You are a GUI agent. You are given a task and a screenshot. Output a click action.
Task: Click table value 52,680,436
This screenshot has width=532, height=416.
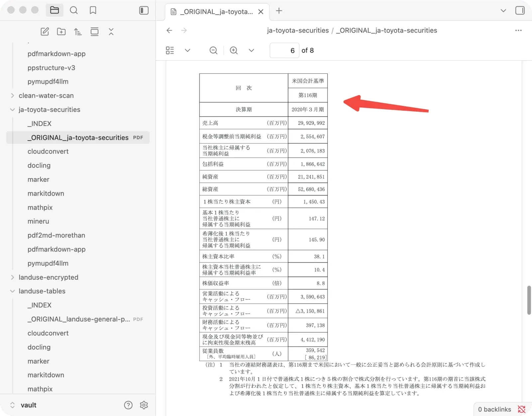pyautogui.click(x=311, y=189)
